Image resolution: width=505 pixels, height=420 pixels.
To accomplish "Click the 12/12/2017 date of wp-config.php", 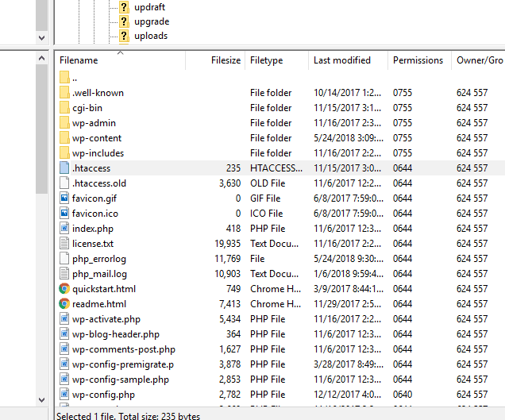I will [347, 395].
